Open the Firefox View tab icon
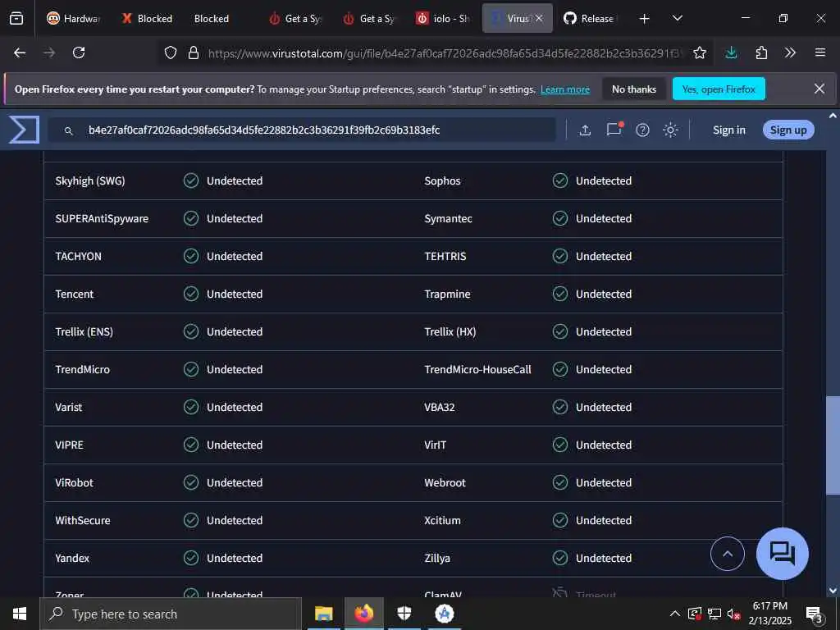Screen dimensions: 840x630 click(16, 18)
